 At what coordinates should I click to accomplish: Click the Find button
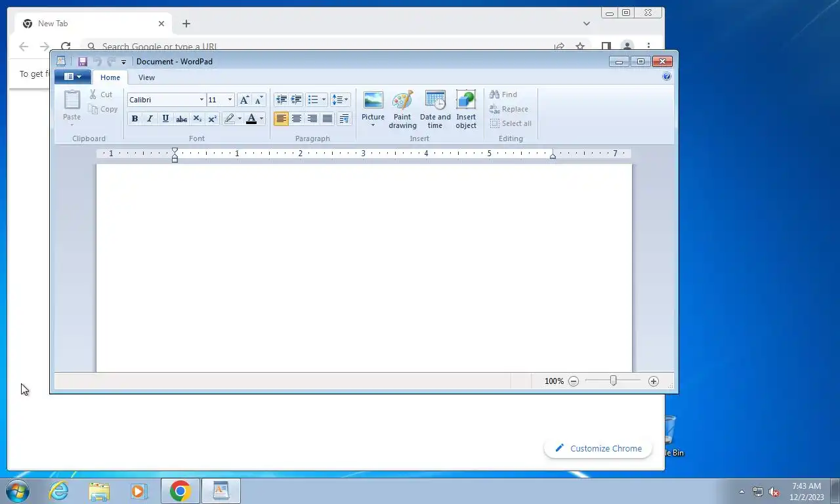pos(504,94)
